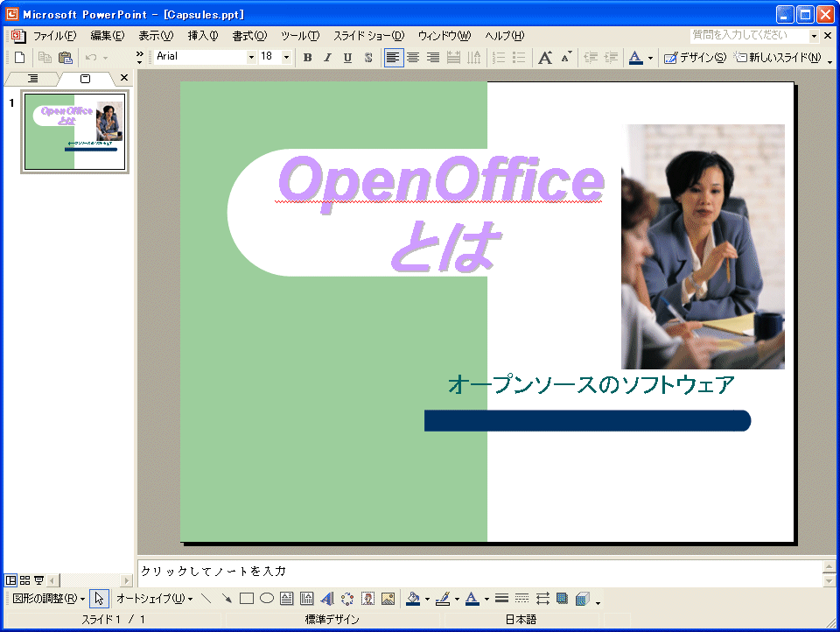The height and width of the screenshot is (632, 840).
Task: Select left text alignment
Action: tap(393, 58)
